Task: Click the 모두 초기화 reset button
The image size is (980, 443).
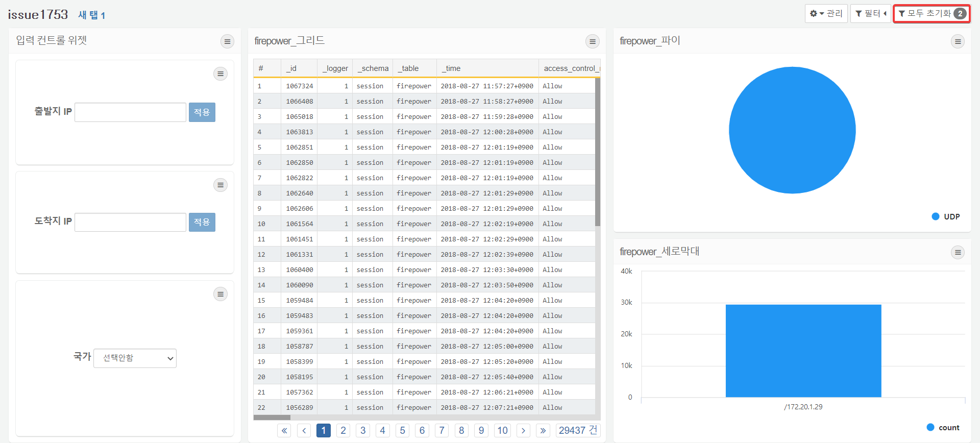Action: click(932, 13)
